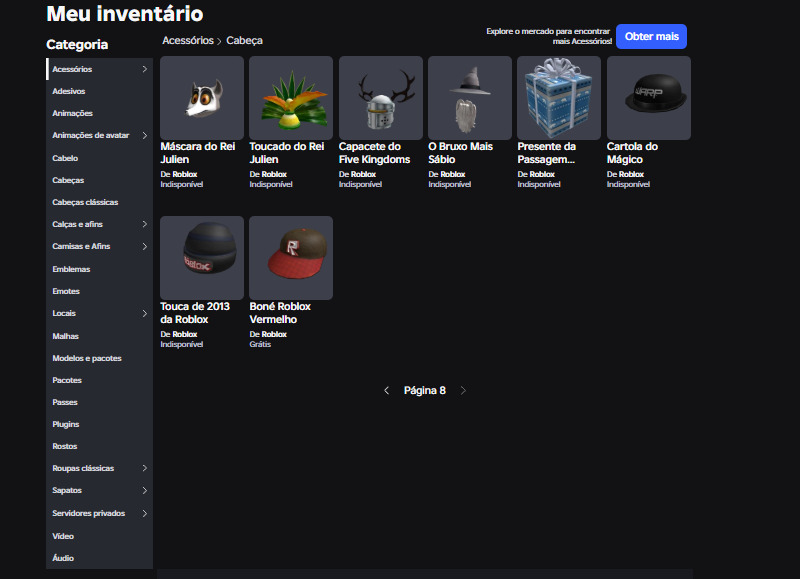The width and height of the screenshot is (800, 579).
Task: Click the Obter mais button
Action: [x=652, y=37]
